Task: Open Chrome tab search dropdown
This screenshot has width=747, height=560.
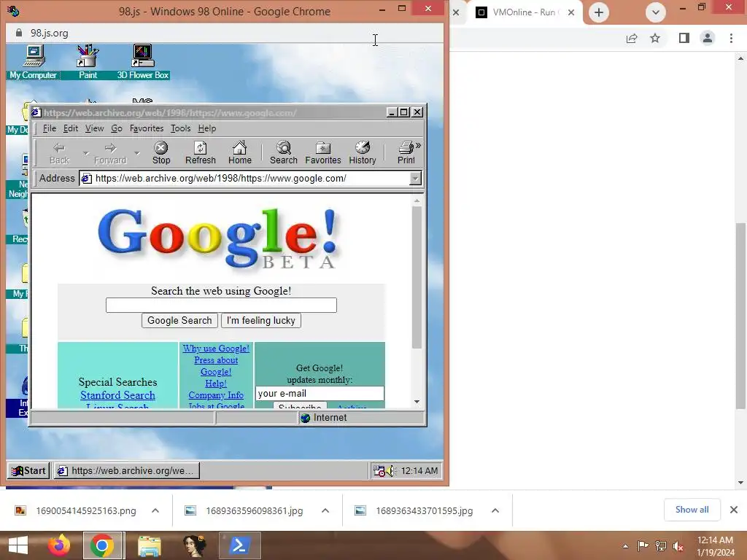Action: tap(656, 12)
